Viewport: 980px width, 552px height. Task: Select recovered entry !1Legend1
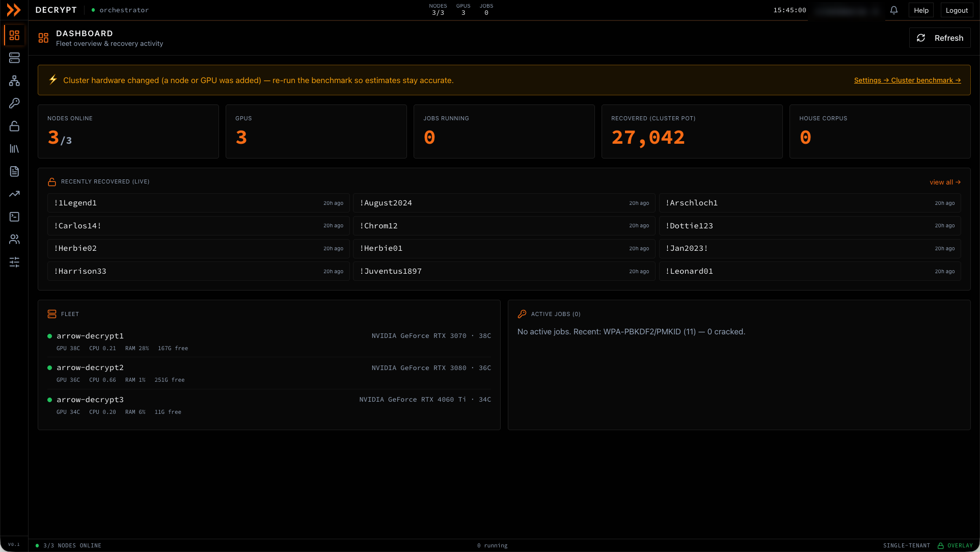[199, 203]
